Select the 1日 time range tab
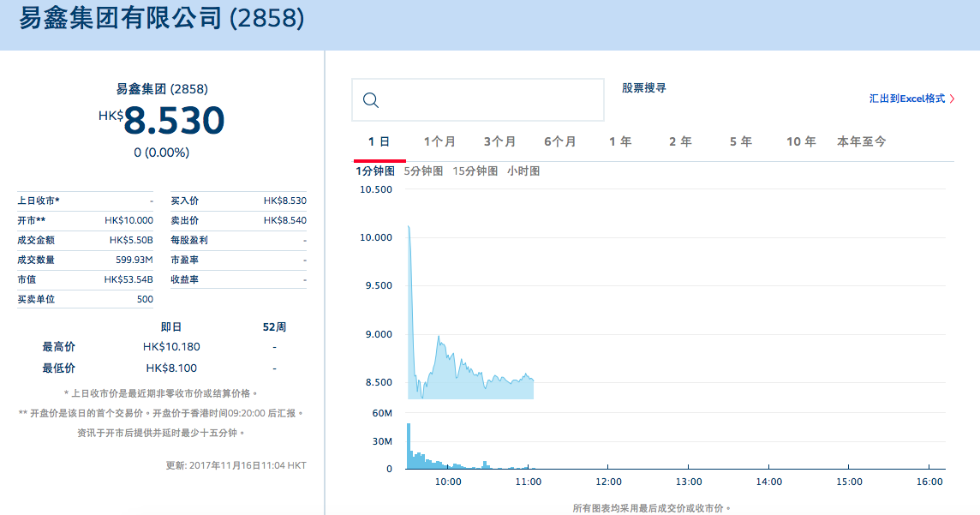980x515 pixels. (379, 142)
